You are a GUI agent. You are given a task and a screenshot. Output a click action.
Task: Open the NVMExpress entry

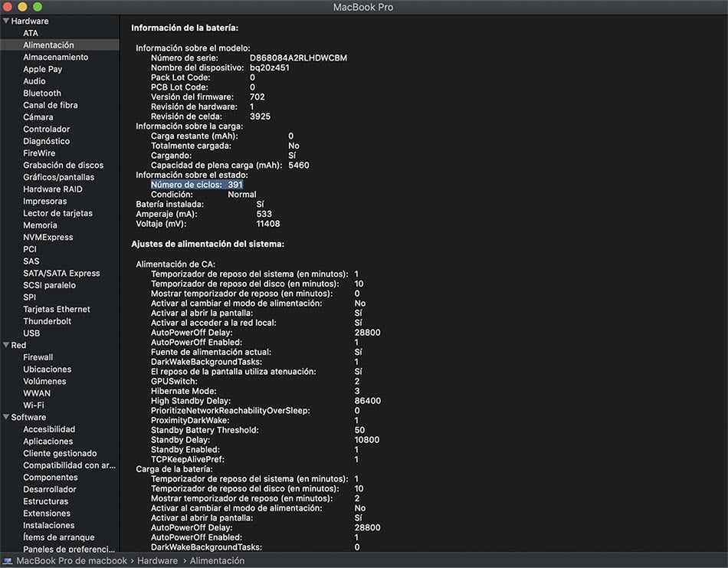[x=48, y=238]
